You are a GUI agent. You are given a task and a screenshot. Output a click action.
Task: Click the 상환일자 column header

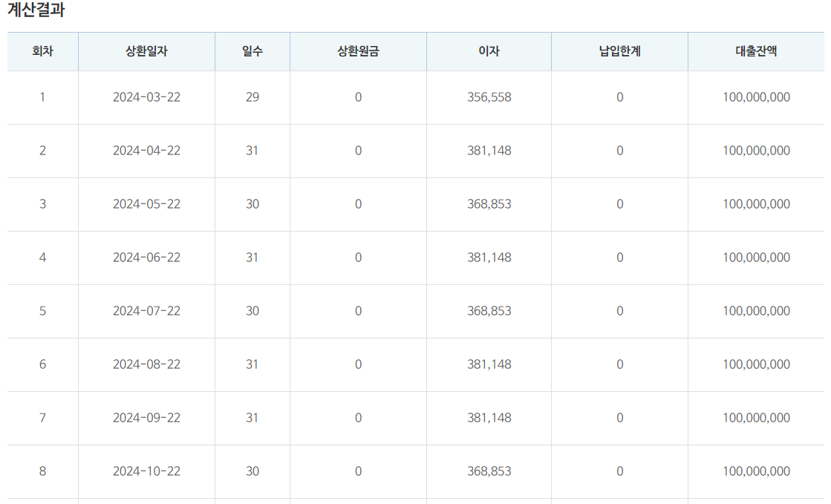146,50
